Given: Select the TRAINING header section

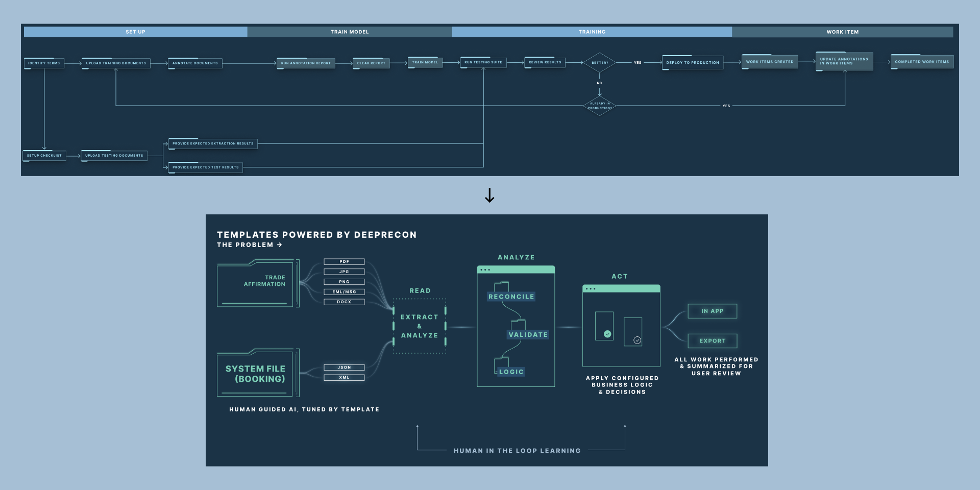Looking at the screenshot, I should (592, 32).
